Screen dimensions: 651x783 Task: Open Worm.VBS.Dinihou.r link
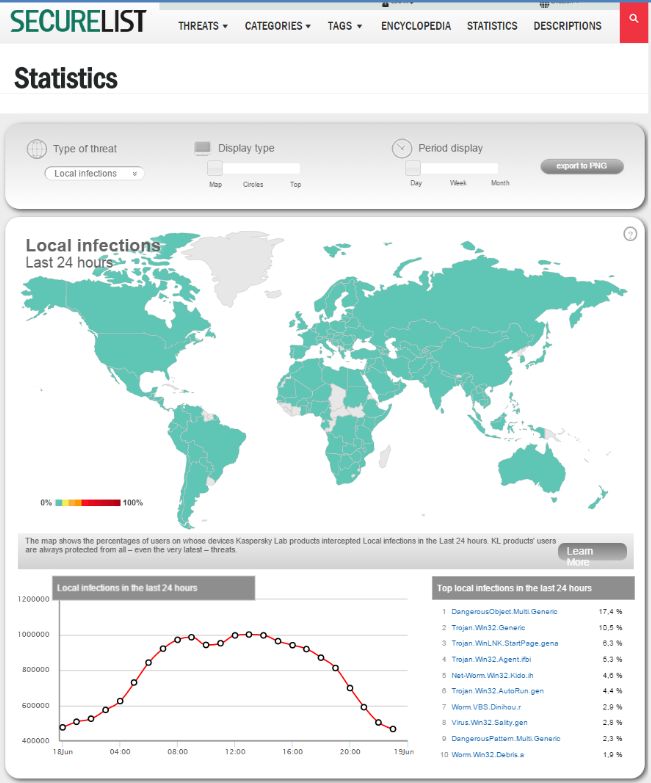click(x=486, y=707)
